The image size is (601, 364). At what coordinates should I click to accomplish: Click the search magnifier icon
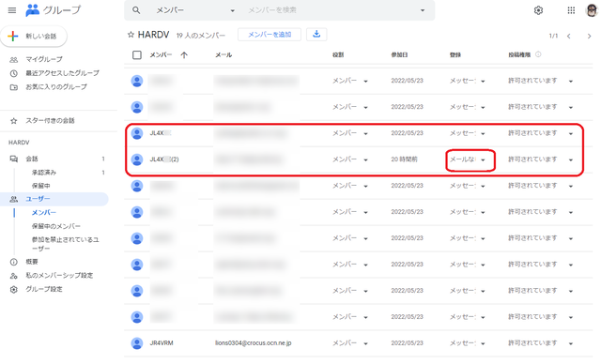136,10
